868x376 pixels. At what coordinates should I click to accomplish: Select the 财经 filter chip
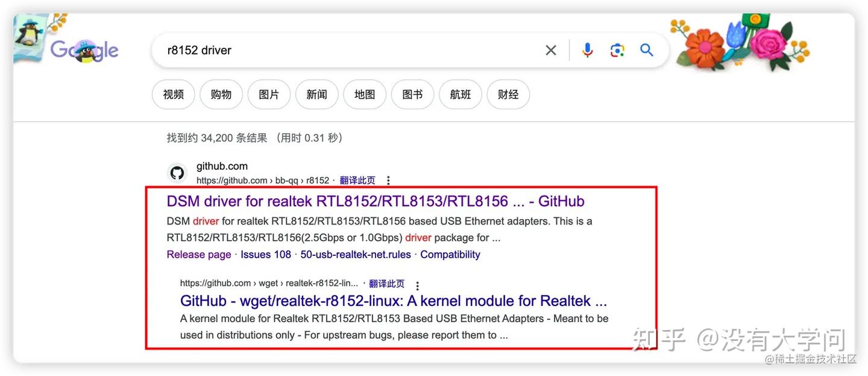click(x=508, y=95)
